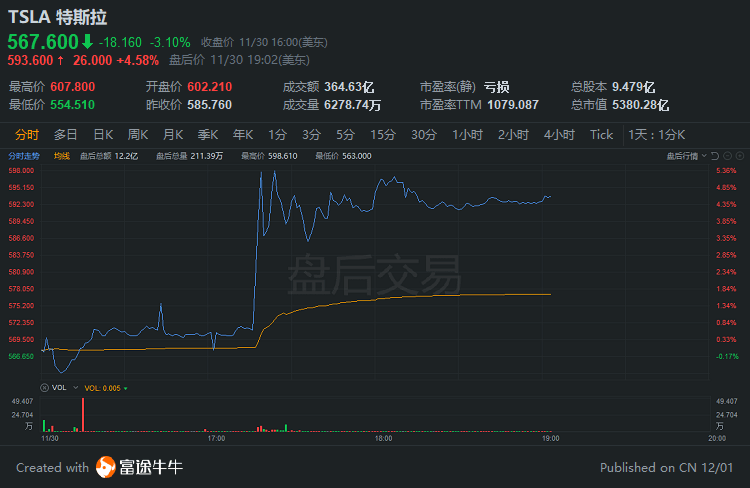Image resolution: width=750 pixels, height=488 pixels.
Task: Open the Tick tab
Action: pyautogui.click(x=601, y=135)
